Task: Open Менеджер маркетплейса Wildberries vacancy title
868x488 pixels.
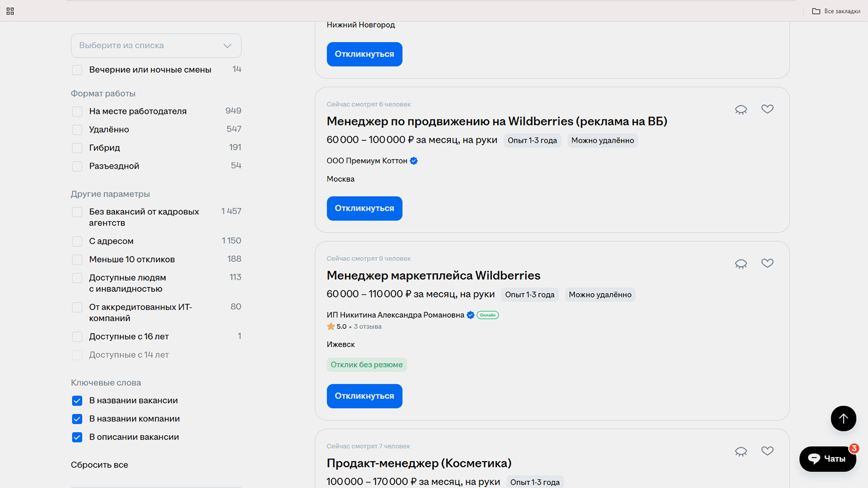Action: pos(433,276)
